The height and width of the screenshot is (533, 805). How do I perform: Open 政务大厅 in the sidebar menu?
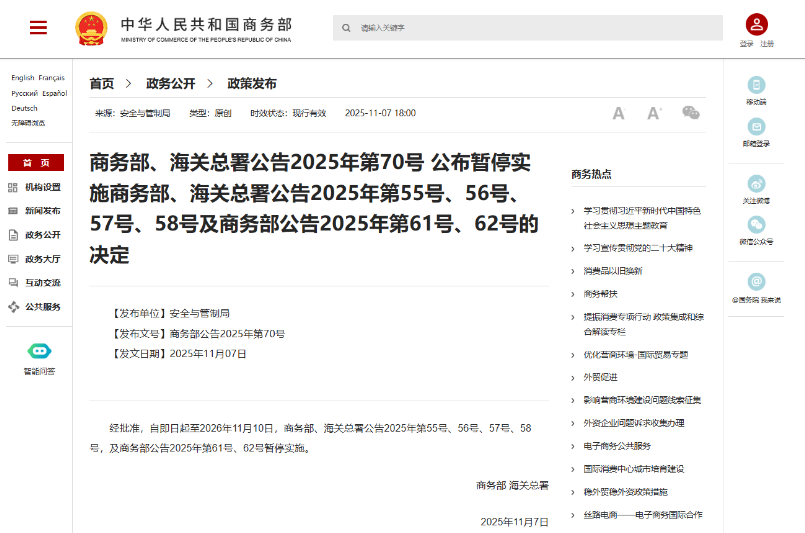(43, 259)
